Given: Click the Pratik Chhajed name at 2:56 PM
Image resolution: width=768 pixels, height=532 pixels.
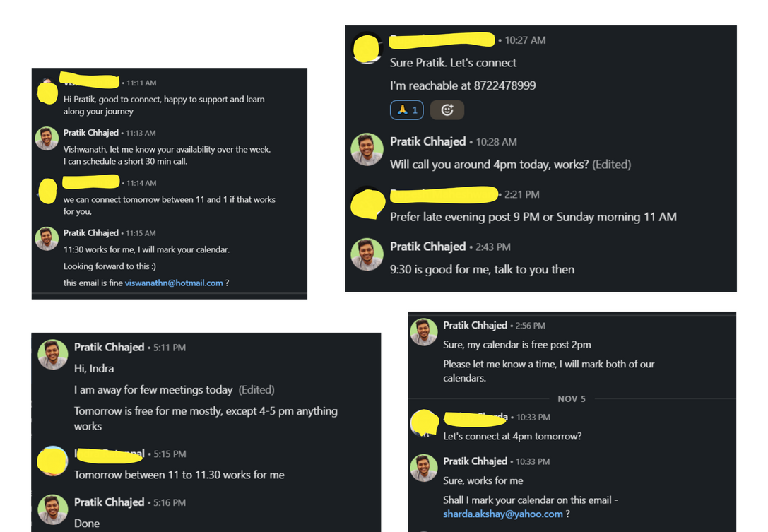Looking at the screenshot, I should tap(475, 325).
